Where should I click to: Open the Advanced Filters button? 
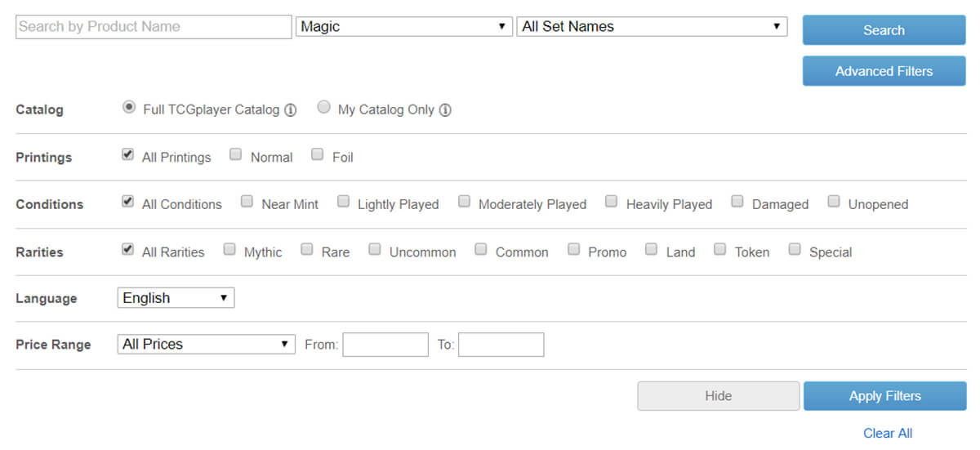tap(884, 71)
